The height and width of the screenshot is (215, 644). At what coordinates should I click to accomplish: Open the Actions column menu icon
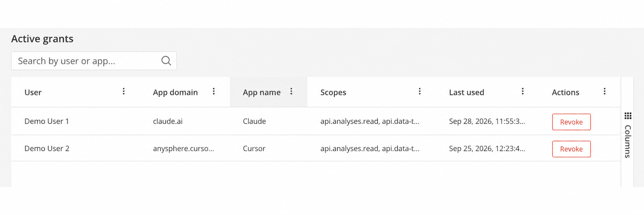click(605, 91)
